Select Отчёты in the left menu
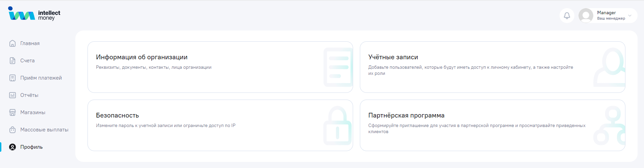644x168 pixels. pyautogui.click(x=29, y=95)
